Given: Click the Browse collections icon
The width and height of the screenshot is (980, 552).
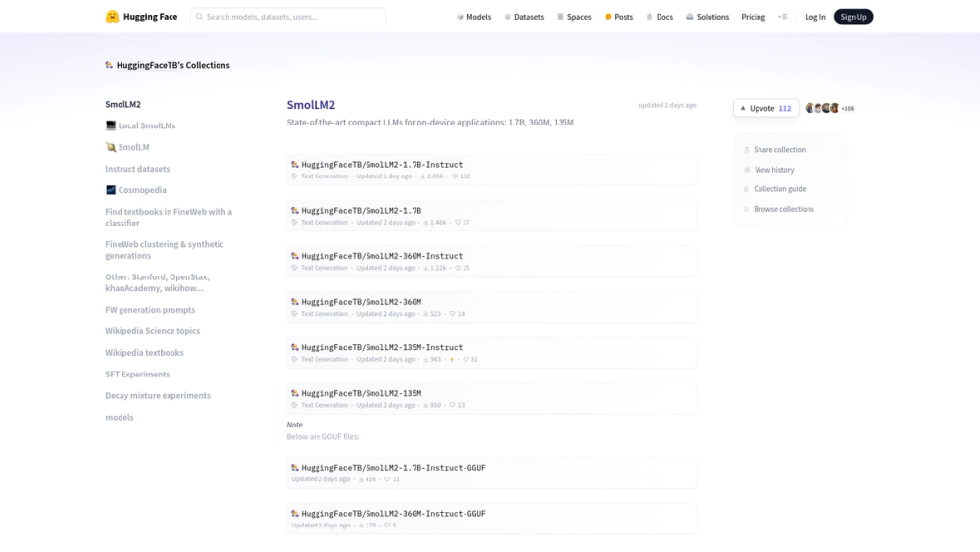Looking at the screenshot, I should (746, 210).
